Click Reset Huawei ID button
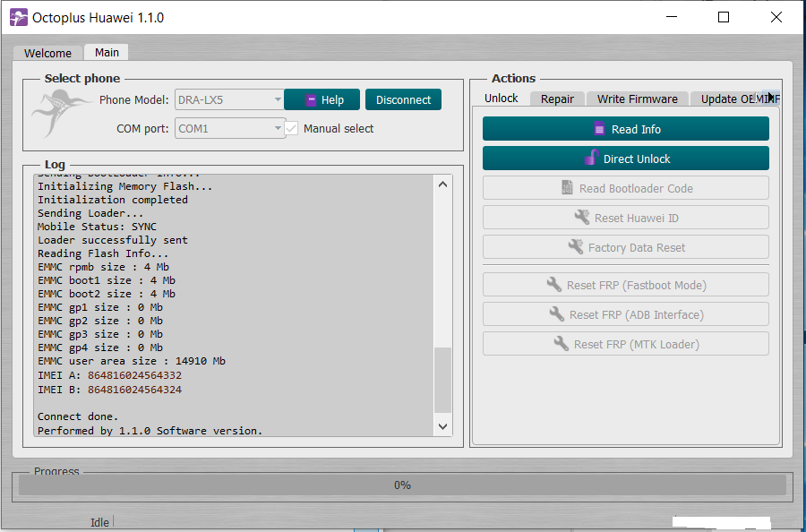The height and width of the screenshot is (532, 806). pos(626,218)
